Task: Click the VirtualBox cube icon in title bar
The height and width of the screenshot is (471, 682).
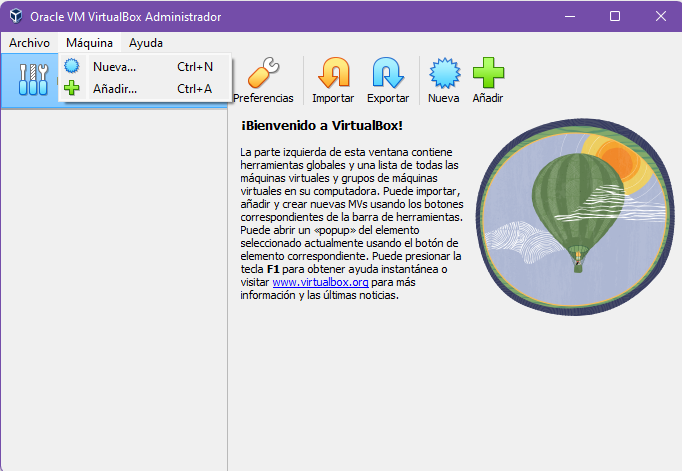Action: pyautogui.click(x=16, y=17)
